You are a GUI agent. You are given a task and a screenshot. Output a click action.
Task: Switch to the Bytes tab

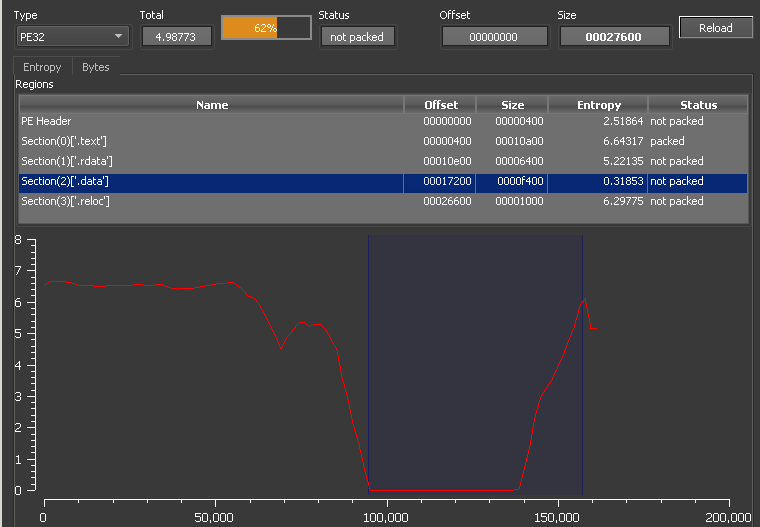[x=96, y=67]
